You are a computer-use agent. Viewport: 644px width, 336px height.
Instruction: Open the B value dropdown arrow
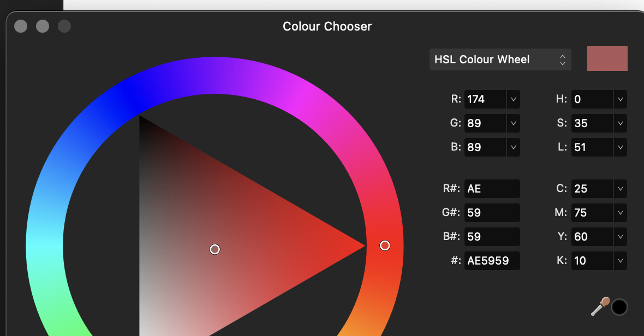pos(512,147)
